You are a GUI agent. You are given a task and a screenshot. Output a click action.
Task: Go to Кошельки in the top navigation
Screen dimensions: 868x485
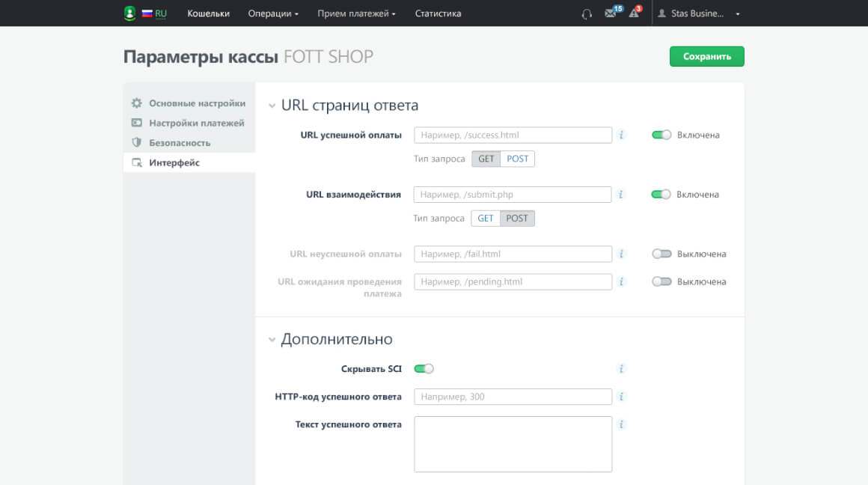point(208,13)
